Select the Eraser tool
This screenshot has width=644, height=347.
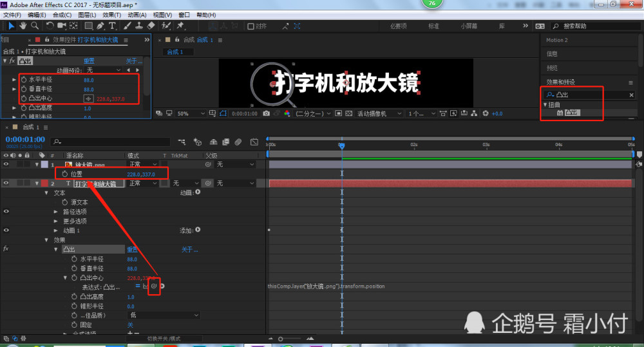151,26
